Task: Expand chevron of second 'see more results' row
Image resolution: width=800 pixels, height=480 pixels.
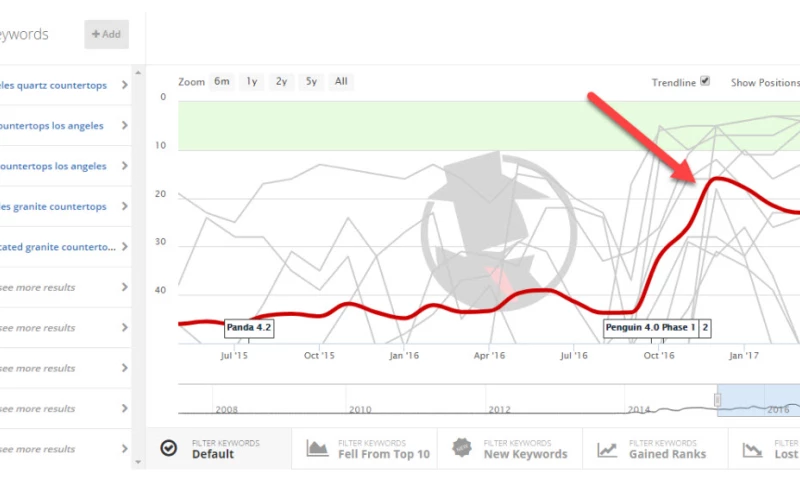Action: point(124,327)
